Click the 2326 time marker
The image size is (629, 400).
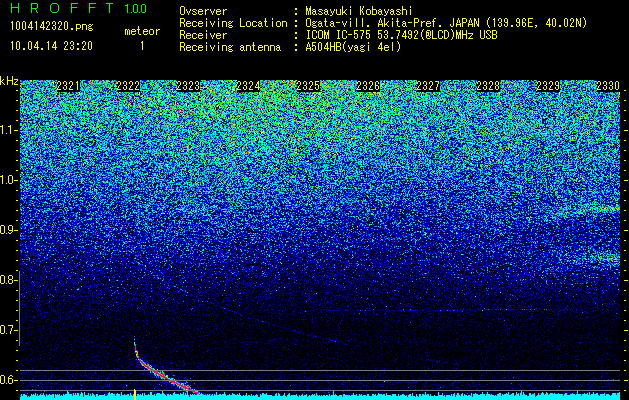[x=368, y=86]
